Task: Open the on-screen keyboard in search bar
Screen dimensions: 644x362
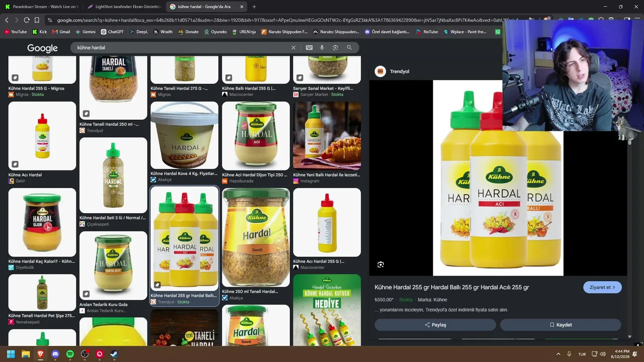Action: coord(309,48)
